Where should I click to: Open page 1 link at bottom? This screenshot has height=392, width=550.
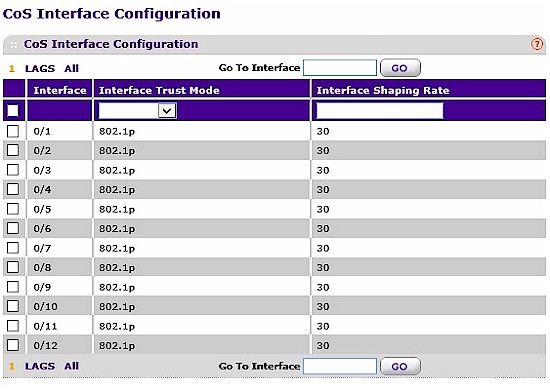click(x=12, y=367)
